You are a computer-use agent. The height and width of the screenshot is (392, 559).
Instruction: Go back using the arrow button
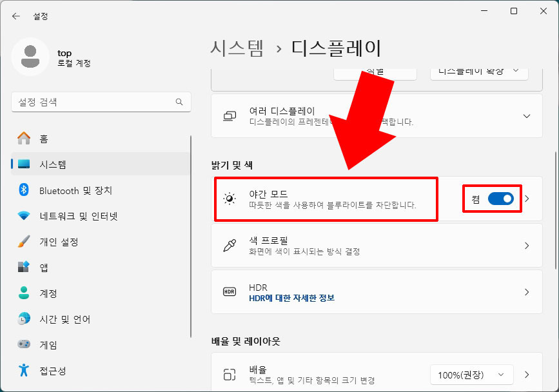16,15
